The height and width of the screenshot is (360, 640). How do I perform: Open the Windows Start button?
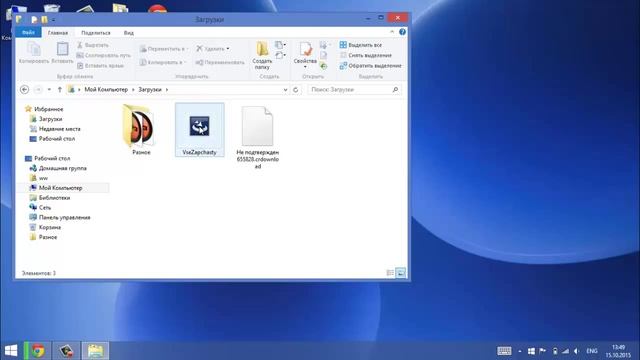11,351
